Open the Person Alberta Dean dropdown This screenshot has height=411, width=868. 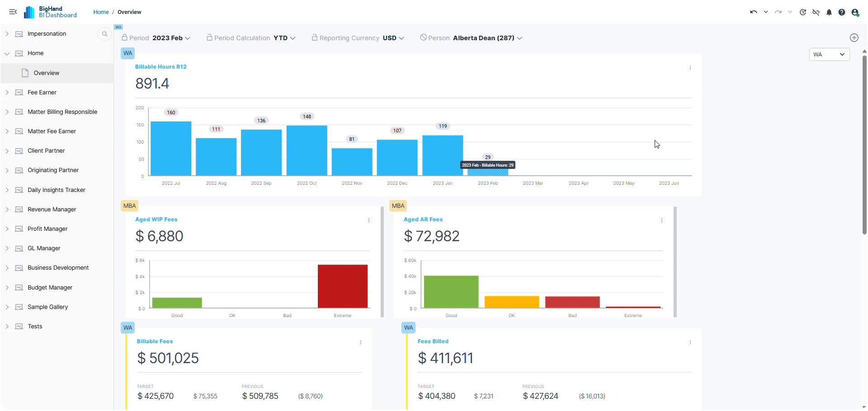[487, 38]
